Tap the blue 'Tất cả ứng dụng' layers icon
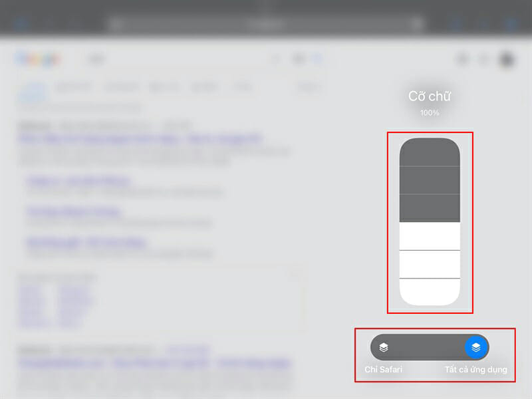 point(476,347)
